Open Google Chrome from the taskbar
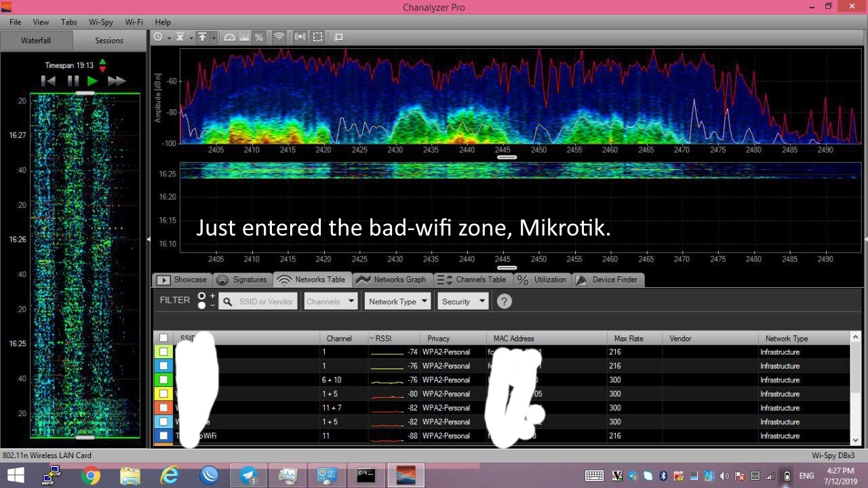The image size is (868, 488). coord(90,476)
